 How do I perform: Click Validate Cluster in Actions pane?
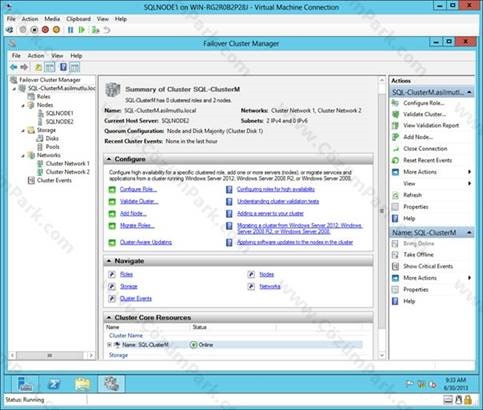pos(424,114)
